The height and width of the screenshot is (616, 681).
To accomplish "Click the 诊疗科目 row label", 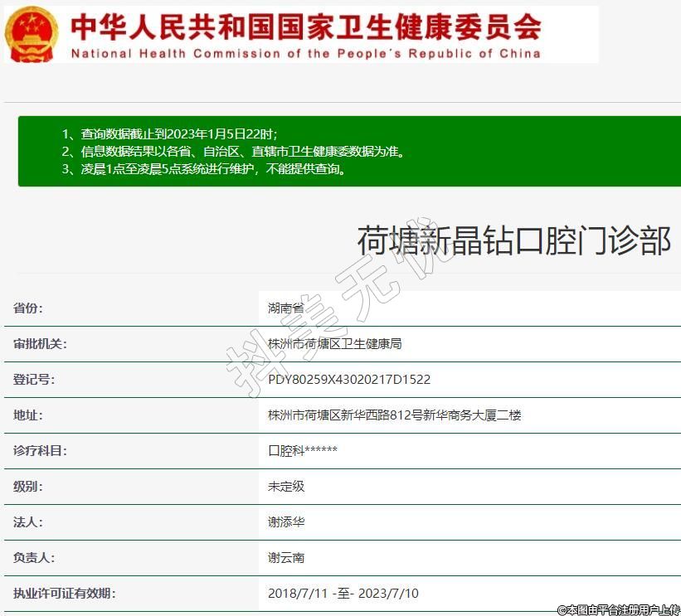I will pyautogui.click(x=40, y=451).
